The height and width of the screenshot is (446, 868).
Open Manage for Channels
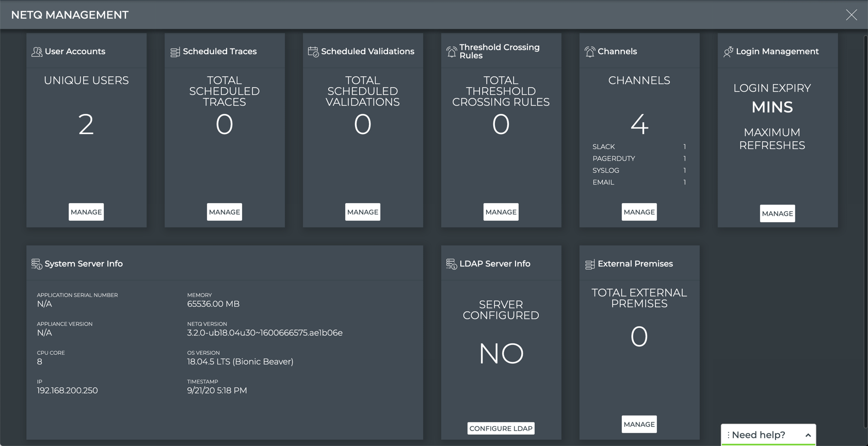tap(639, 212)
